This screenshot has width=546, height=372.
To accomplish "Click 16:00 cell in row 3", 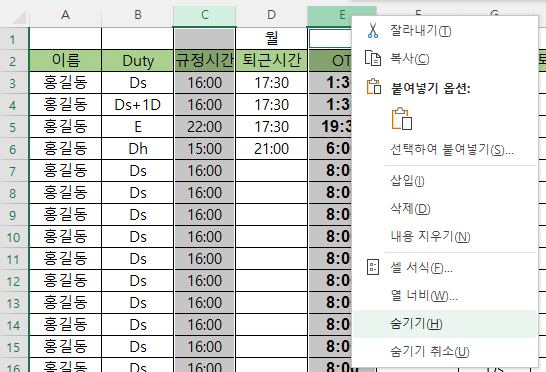I will click(205, 83).
